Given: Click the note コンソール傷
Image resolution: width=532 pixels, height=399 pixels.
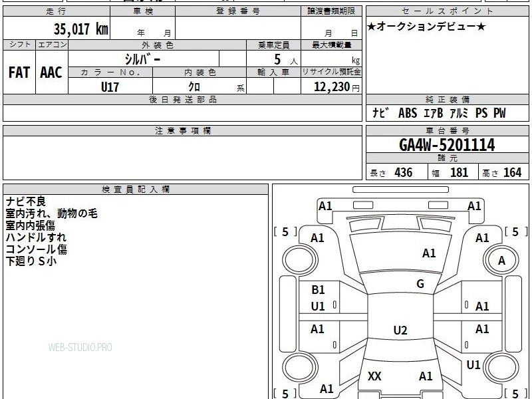Looking at the screenshot, I should pyautogui.click(x=37, y=249).
